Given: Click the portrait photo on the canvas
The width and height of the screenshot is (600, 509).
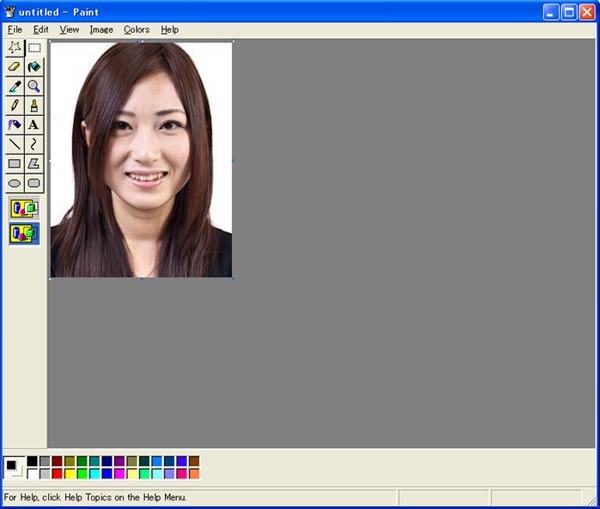Looking at the screenshot, I should click(x=141, y=160).
